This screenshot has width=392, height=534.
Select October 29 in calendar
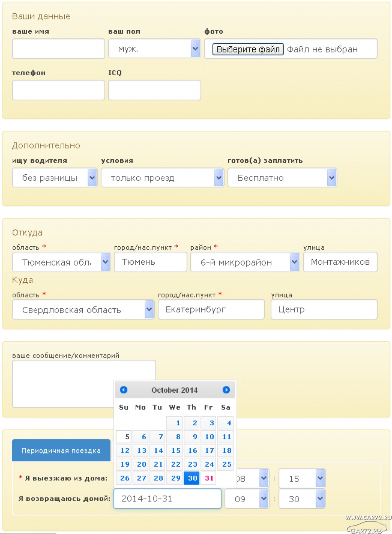pyautogui.click(x=175, y=478)
